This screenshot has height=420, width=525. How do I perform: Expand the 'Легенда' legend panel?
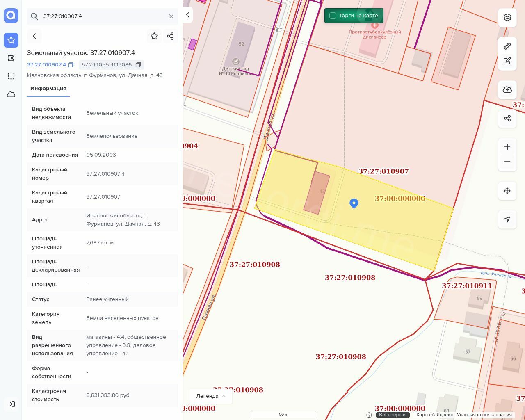pyautogui.click(x=211, y=396)
